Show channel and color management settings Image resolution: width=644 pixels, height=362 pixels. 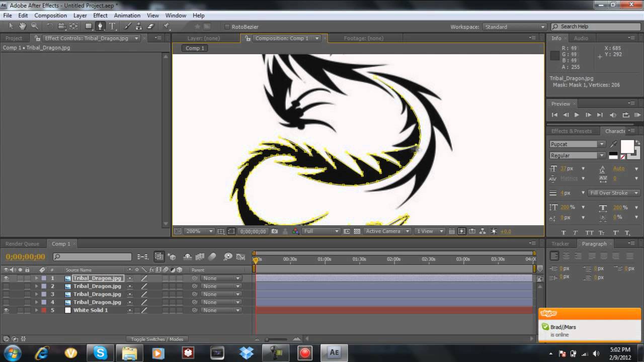295,231
